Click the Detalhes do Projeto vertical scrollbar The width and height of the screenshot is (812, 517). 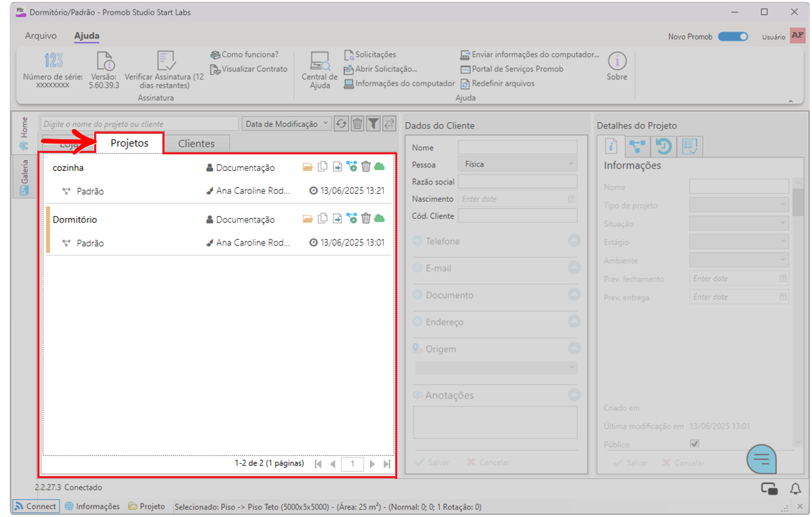(798, 312)
